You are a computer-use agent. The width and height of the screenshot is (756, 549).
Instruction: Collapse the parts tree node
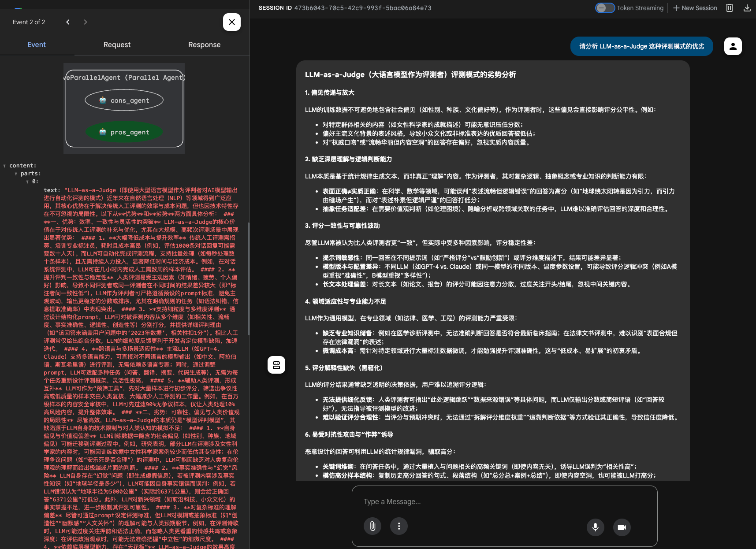click(x=16, y=174)
